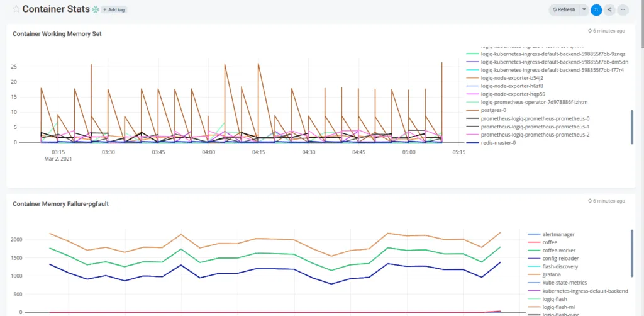Open the three-dot more options menu

(x=623, y=9)
